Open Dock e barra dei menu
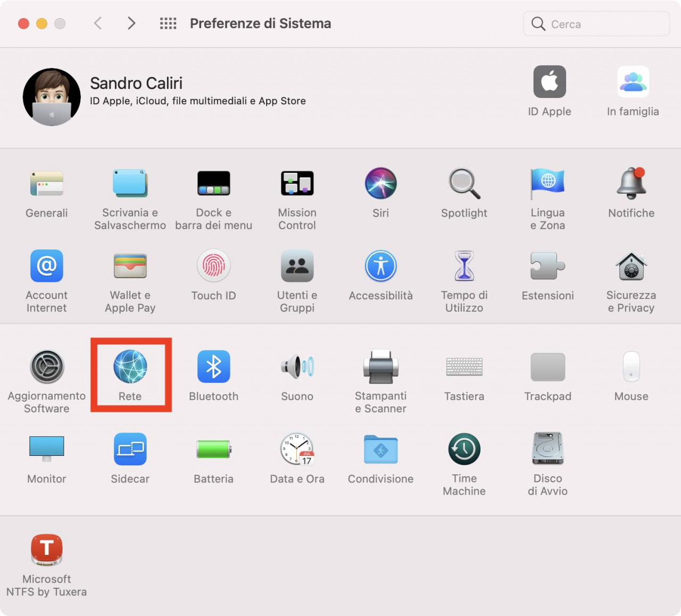 tap(213, 184)
